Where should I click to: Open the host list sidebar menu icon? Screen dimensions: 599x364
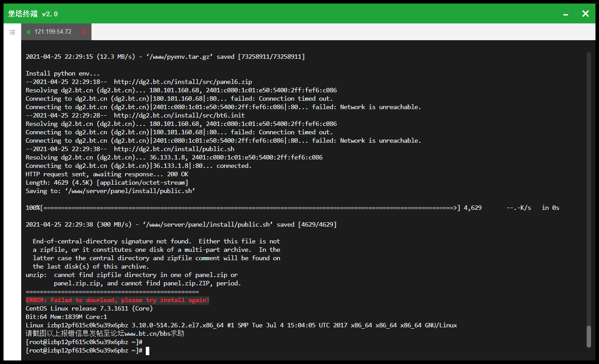[12, 32]
